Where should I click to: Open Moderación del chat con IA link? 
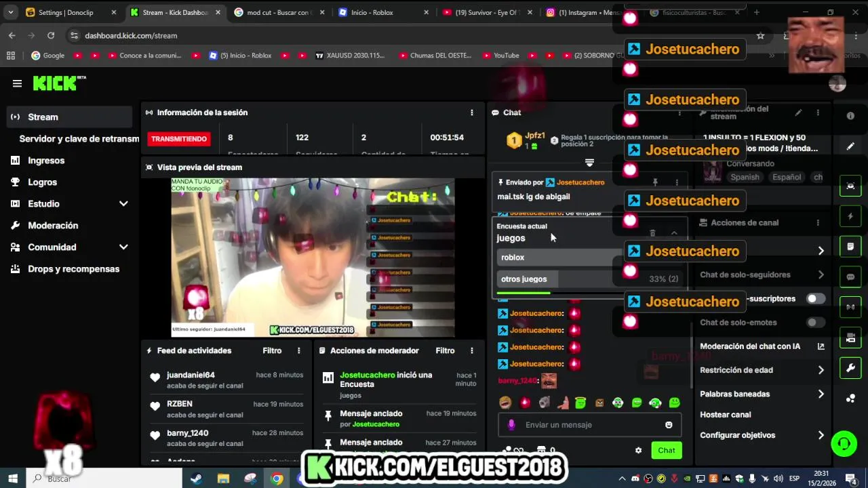coord(763,346)
